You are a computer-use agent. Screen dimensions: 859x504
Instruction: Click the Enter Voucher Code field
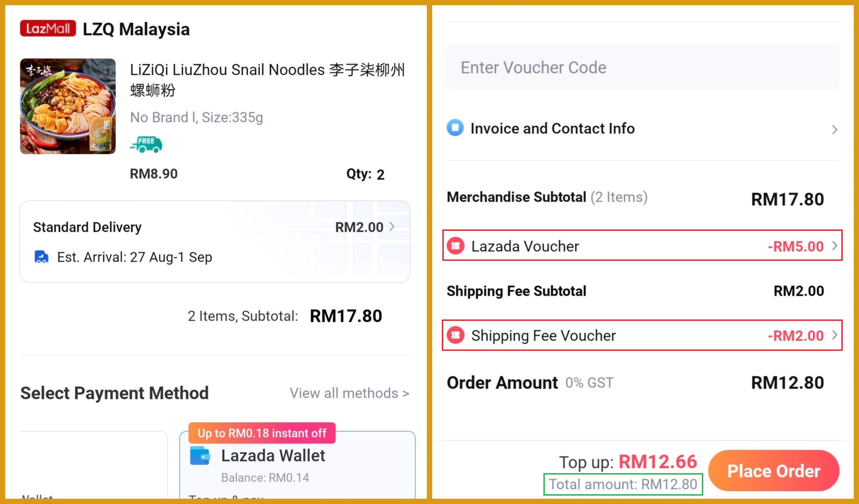click(x=643, y=67)
